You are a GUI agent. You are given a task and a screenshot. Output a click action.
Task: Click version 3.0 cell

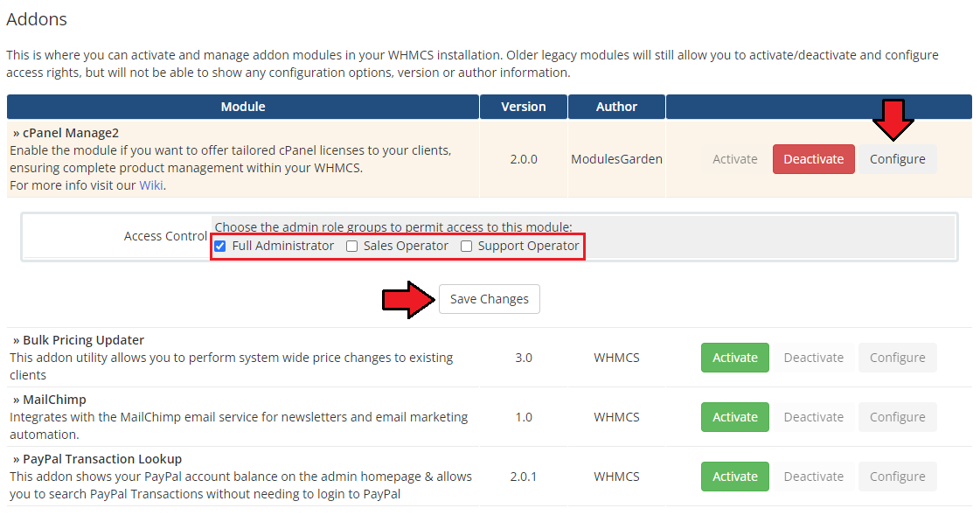523,358
